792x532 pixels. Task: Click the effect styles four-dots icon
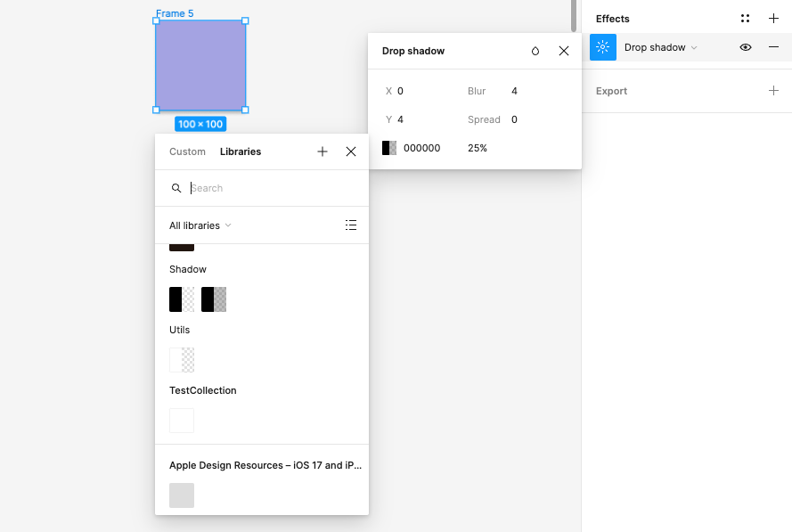pyautogui.click(x=745, y=19)
